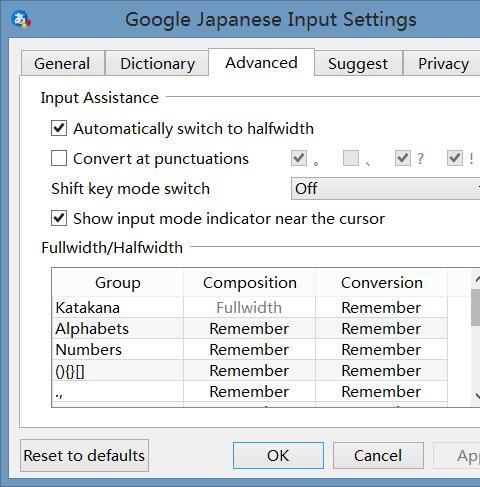Confirm settings with OK button
Screen dimensions: 480x487
(278, 455)
